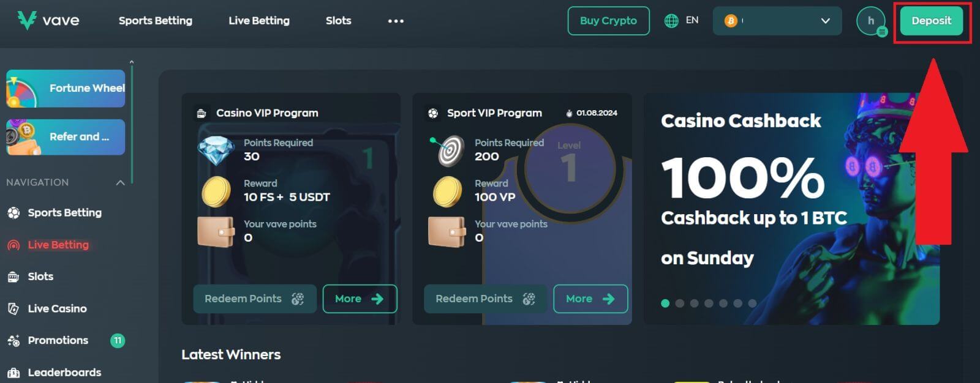Click the Live Betting sidebar icon
The width and height of the screenshot is (980, 383).
pos(13,245)
